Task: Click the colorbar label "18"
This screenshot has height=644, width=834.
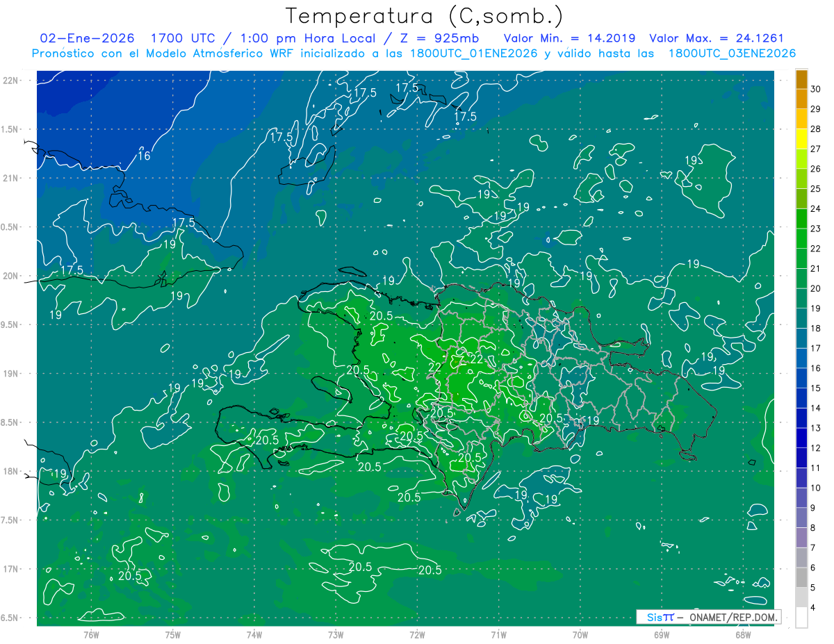Action: (x=816, y=329)
